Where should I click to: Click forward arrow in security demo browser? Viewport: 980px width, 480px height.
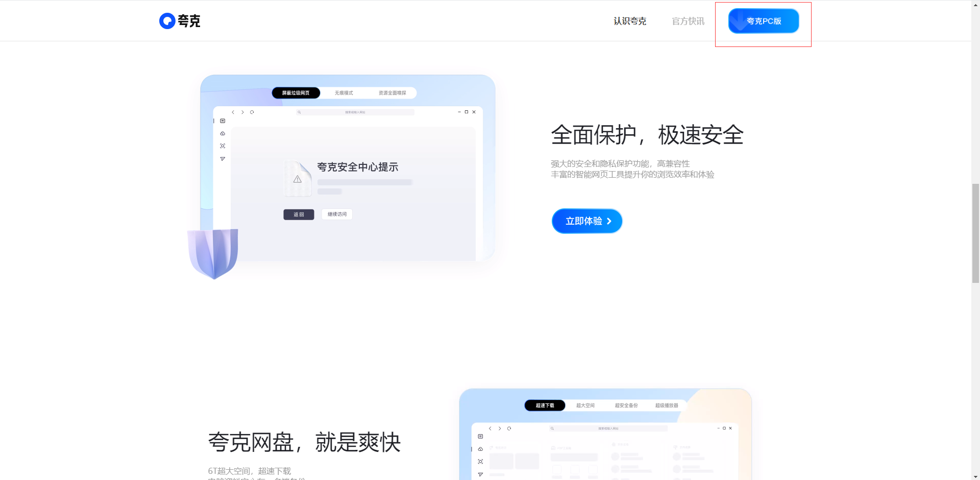click(242, 112)
